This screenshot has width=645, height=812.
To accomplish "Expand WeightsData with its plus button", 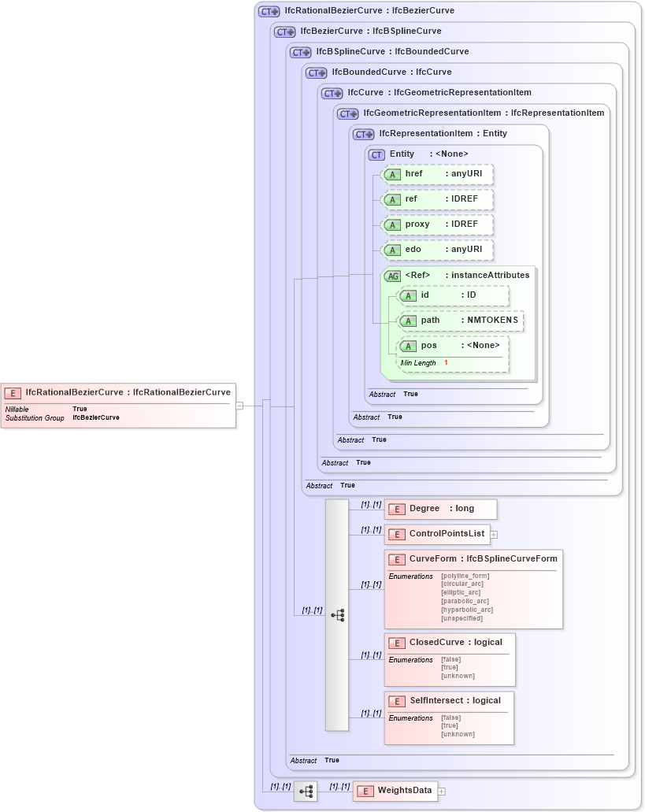I will pos(440,790).
